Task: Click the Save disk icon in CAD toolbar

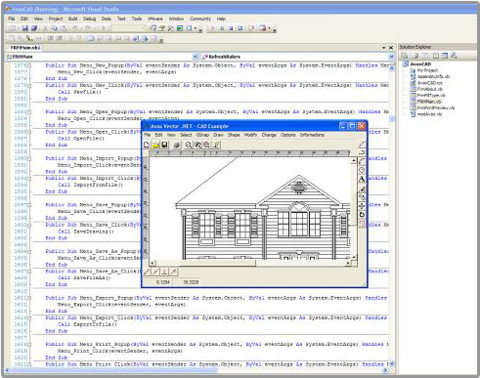Action: (x=164, y=145)
